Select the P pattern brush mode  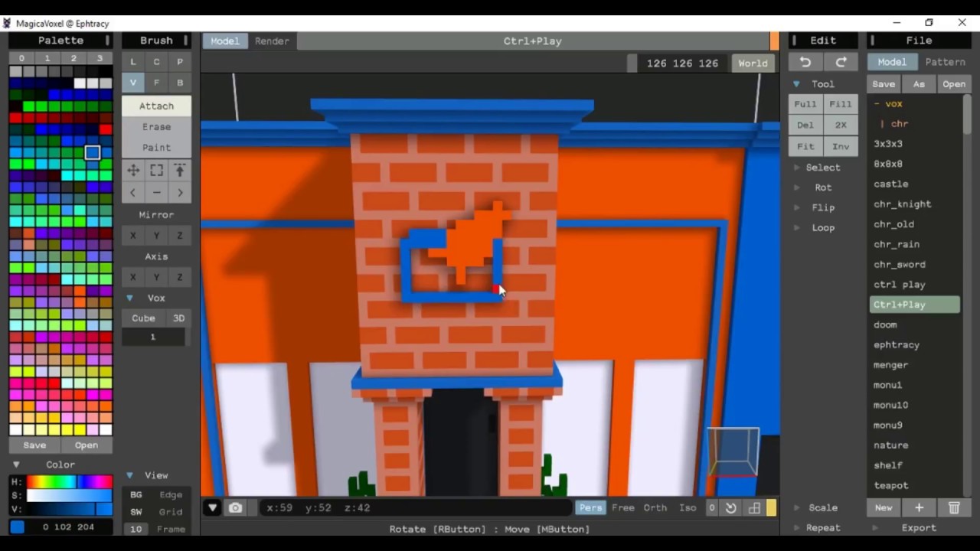point(180,62)
